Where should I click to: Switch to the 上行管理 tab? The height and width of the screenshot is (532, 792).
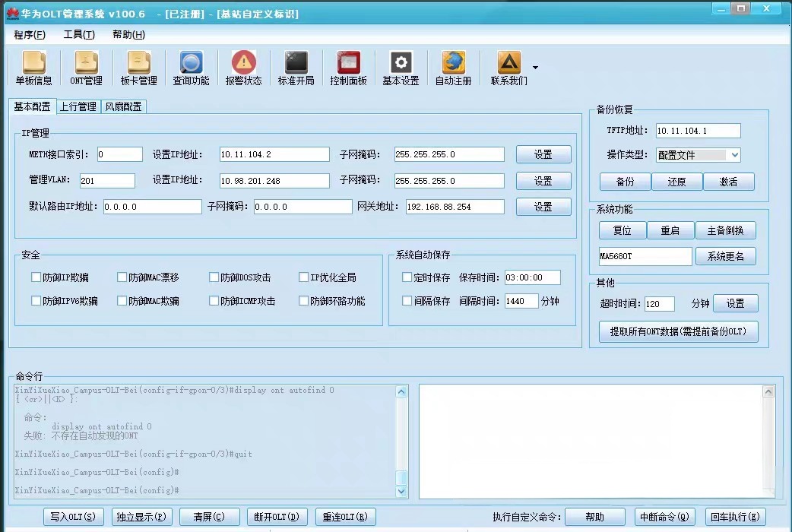pyautogui.click(x=78, y=106)
